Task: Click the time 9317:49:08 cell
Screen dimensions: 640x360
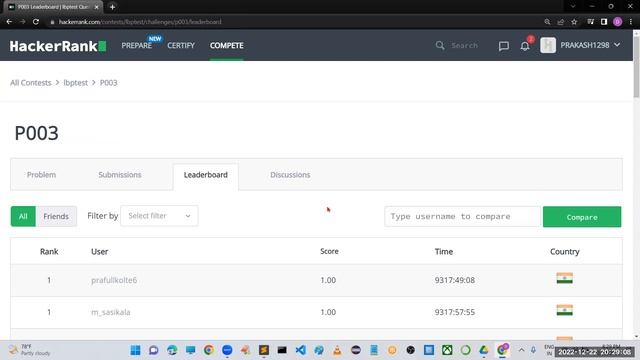Action: click(455, 280)
